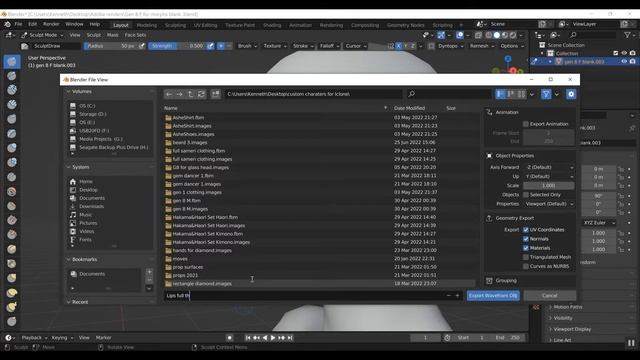The image size is (640, 360).
Task: Toggle the file filter funnel icon
Action: (x=546, y=94)
